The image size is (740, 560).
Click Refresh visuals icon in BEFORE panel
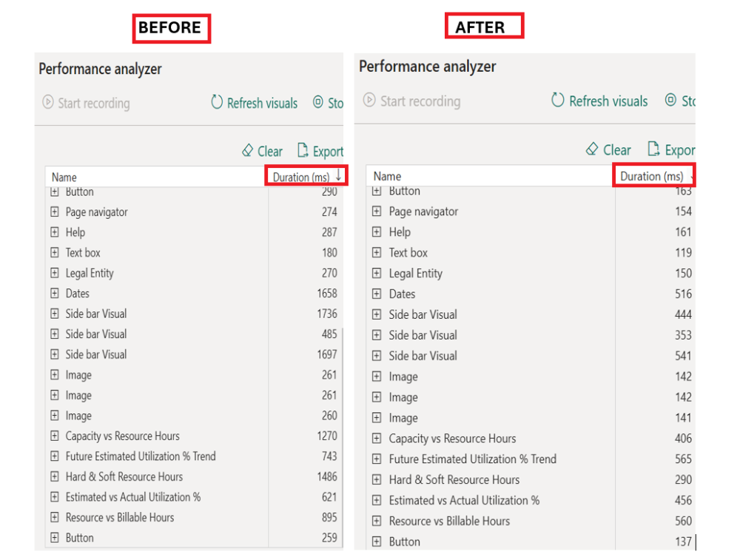(x=217, y=103)
